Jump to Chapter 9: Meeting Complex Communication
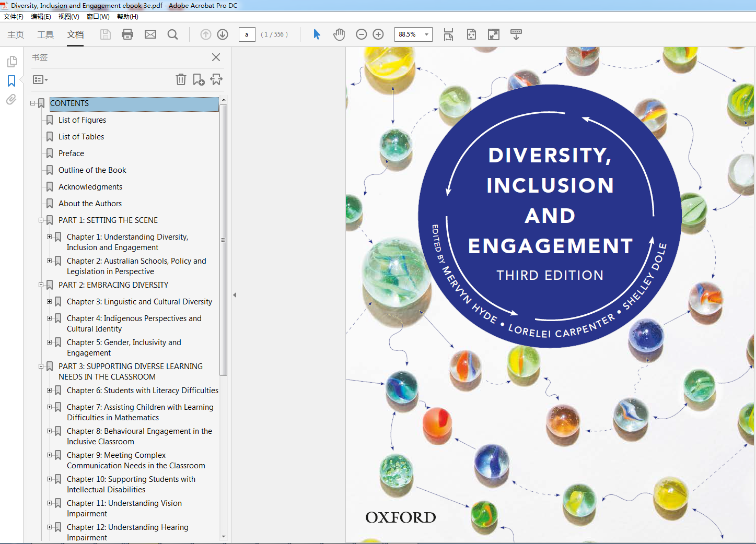This screenshot has width=756, height=544. [136, 460]
